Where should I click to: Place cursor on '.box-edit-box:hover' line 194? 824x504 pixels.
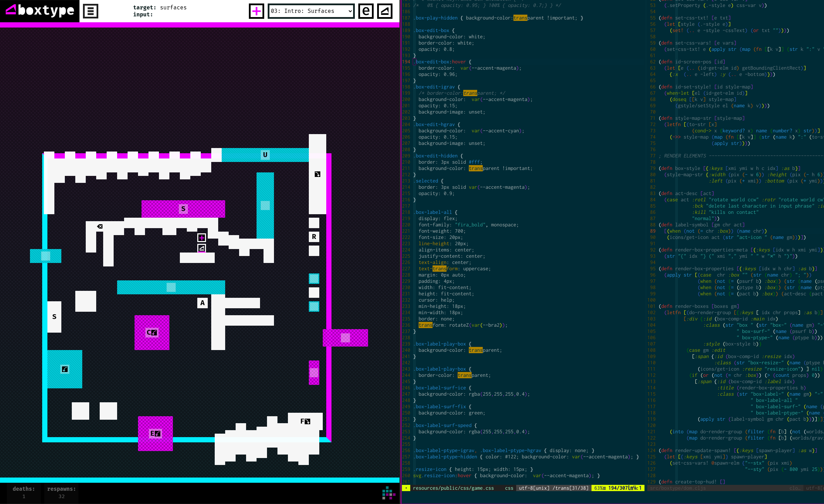tap(442, 62)
